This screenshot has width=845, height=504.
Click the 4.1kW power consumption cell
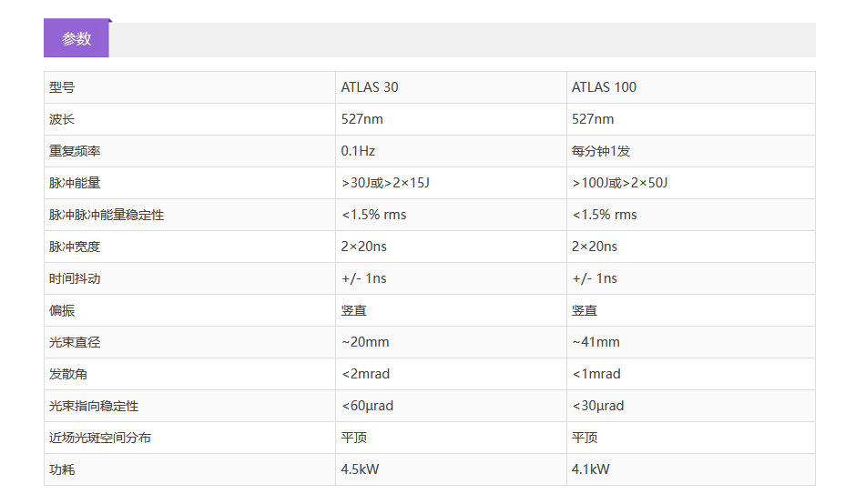[x=590, y=469]
